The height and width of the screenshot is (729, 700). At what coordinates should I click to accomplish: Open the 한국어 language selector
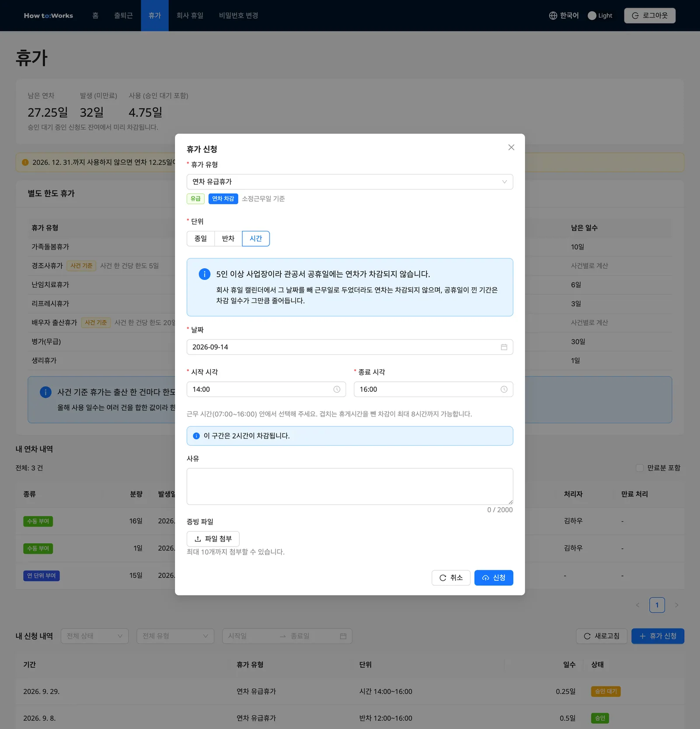click(x=564, y=16)
